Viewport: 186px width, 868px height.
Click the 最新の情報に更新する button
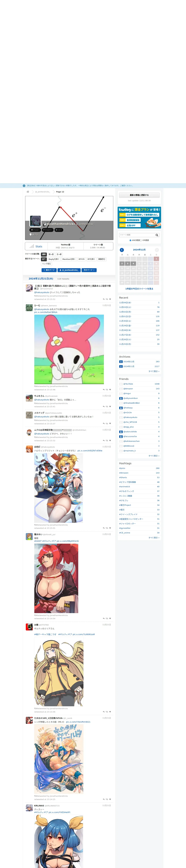click(x=139, y=195)
